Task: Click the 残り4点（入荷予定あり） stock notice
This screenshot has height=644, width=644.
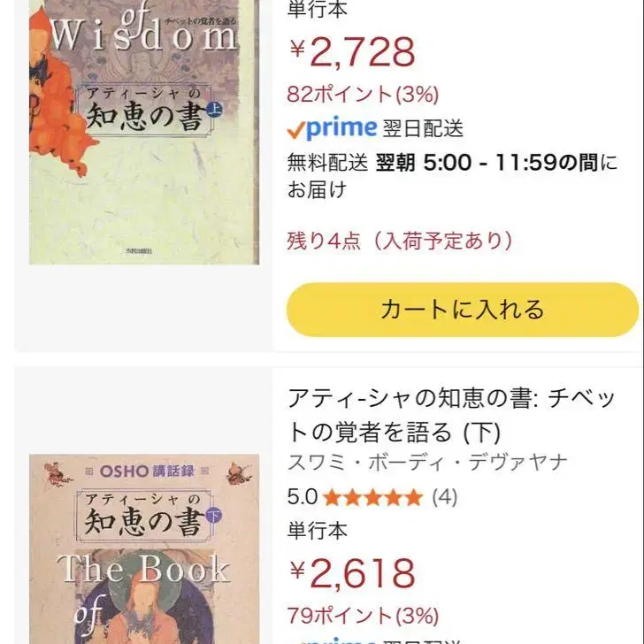Action: point(400,240)
